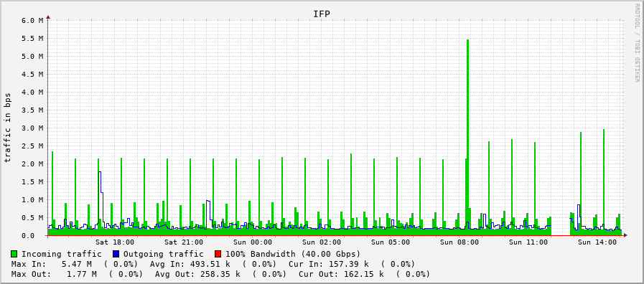Click the Sat 18:00 time axis label
Image resolution: width=644 pixels, height=284 pixels.
(115, 242)
